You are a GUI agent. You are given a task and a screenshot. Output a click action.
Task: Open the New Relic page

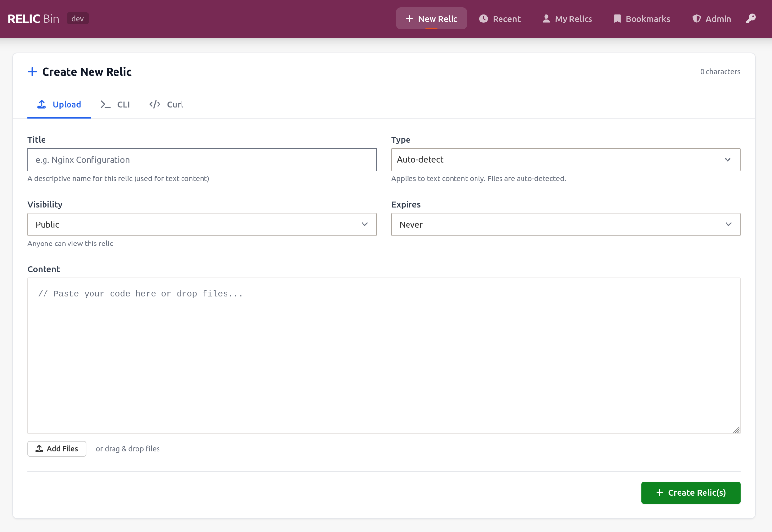click(x=431, y=19)
